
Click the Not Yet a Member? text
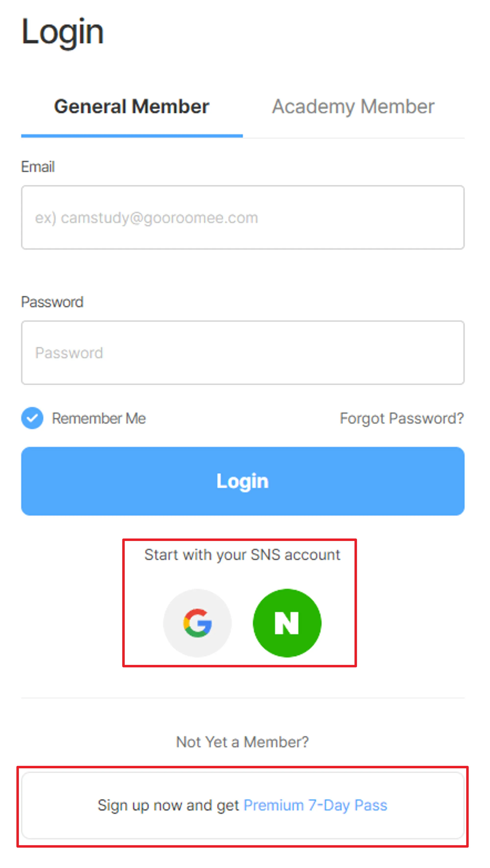[x=242, y=742]
